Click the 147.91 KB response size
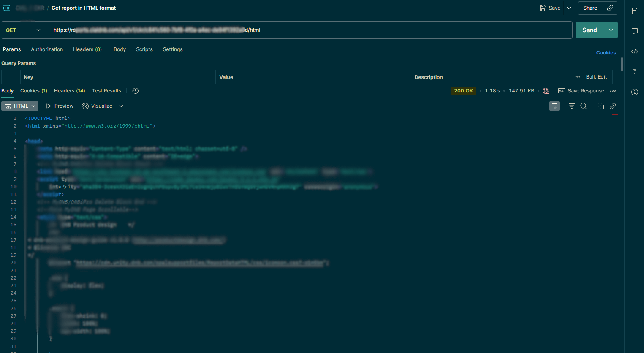Screen dimensions: 644x353 (522, 91)
